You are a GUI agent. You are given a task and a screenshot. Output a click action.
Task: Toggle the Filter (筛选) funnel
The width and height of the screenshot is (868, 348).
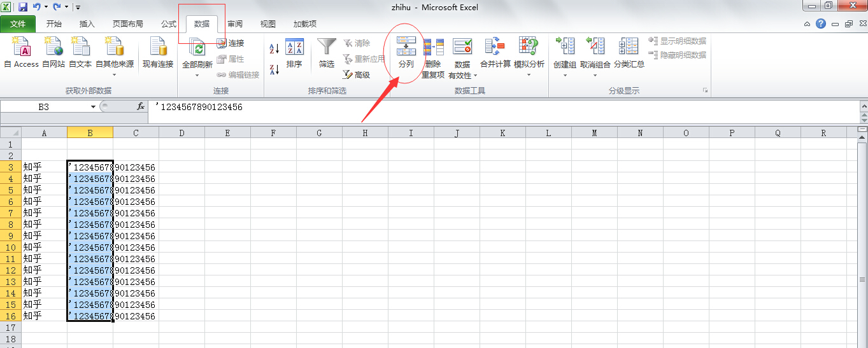point(327,53)
